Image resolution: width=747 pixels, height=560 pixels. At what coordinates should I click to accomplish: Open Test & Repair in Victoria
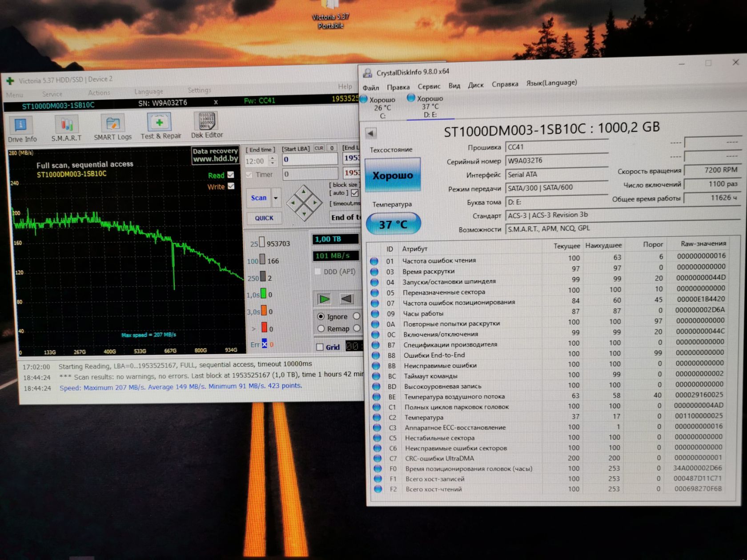pyautogui.click(x=161, y=127)
